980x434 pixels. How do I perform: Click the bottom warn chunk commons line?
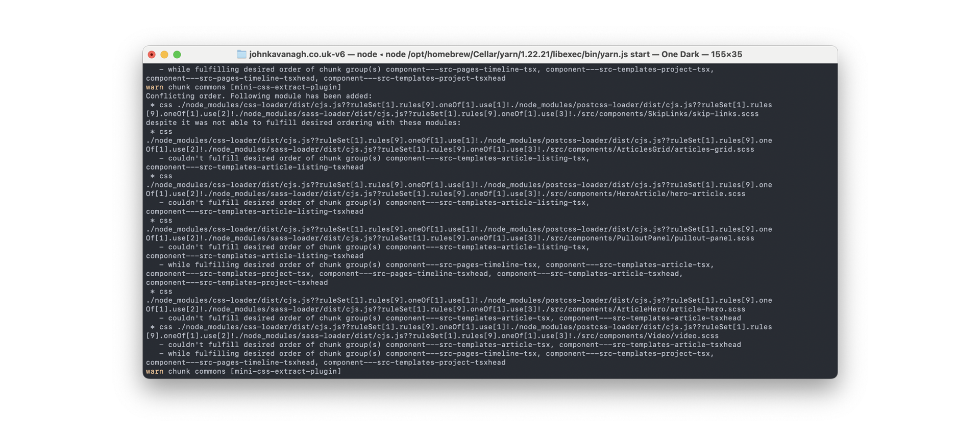click(243, 372)
